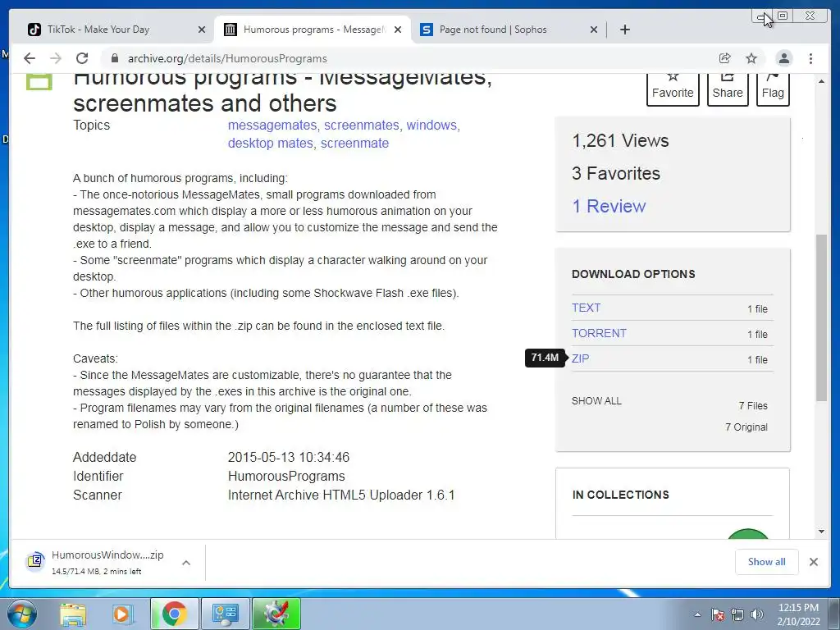This screenshot has width=840, height=630.
Task: Switch to Page not found Sophos tab
Action: click(493, 30)
